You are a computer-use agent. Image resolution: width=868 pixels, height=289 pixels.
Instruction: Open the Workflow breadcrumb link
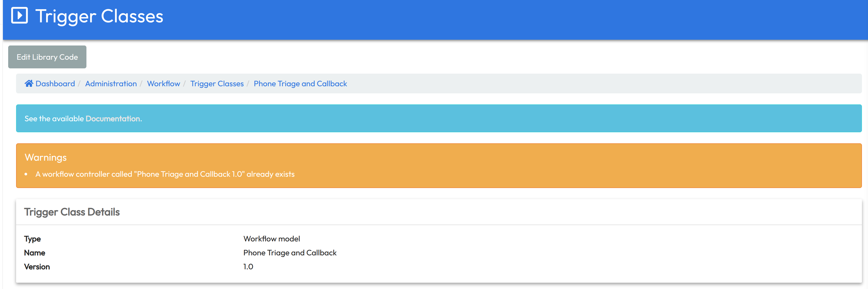click(163, 83)
